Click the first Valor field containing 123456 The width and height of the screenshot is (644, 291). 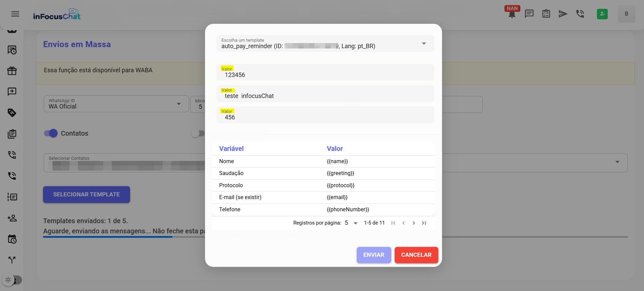(x=325, y=75)
